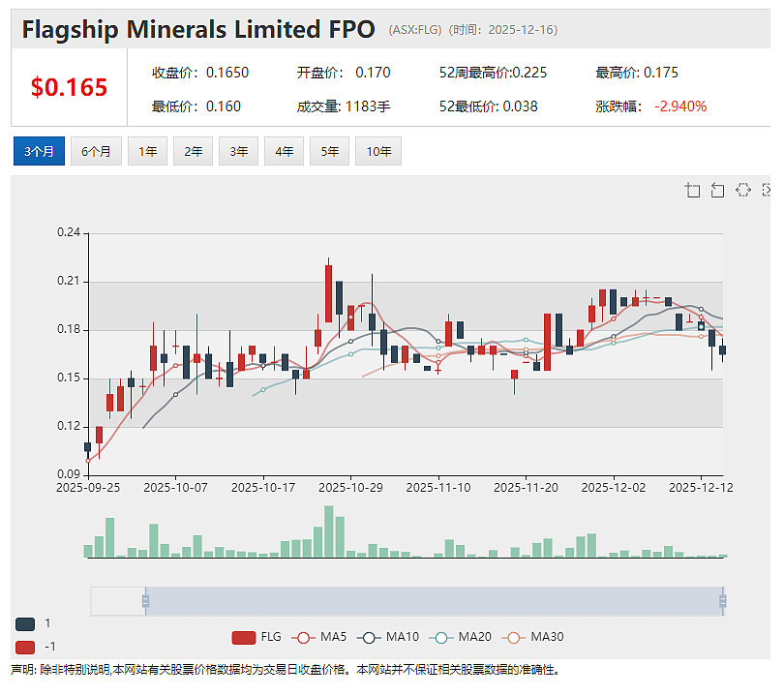
Task: Click the 0.24 price axis label
Action: (69, 232)
